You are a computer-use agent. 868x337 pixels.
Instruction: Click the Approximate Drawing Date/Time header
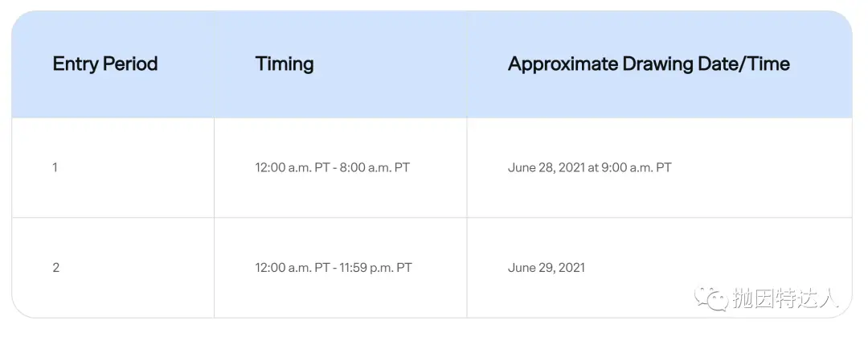(649, 64)
